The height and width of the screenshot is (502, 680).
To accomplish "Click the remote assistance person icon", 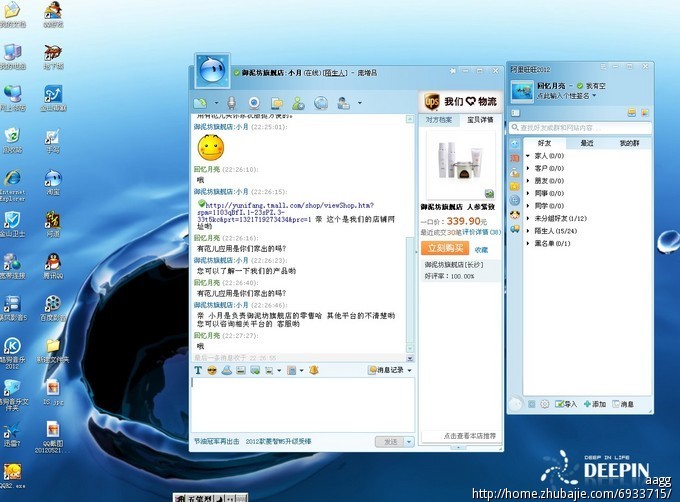I will click(x=343, y=103).
